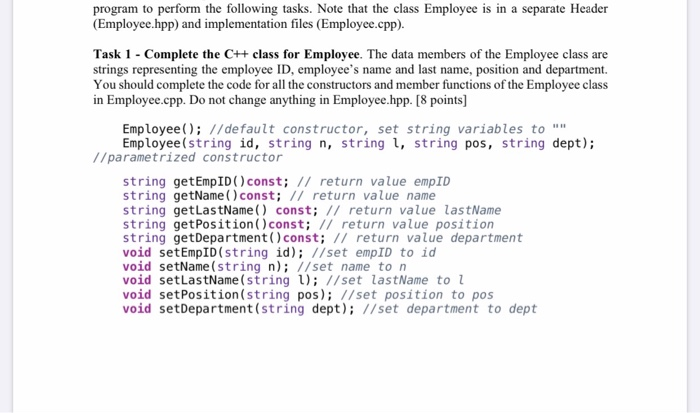Click the '//set department to dept' comment
Screen dimensions: 700x413
pyautogui.click(x=450, y=309)
